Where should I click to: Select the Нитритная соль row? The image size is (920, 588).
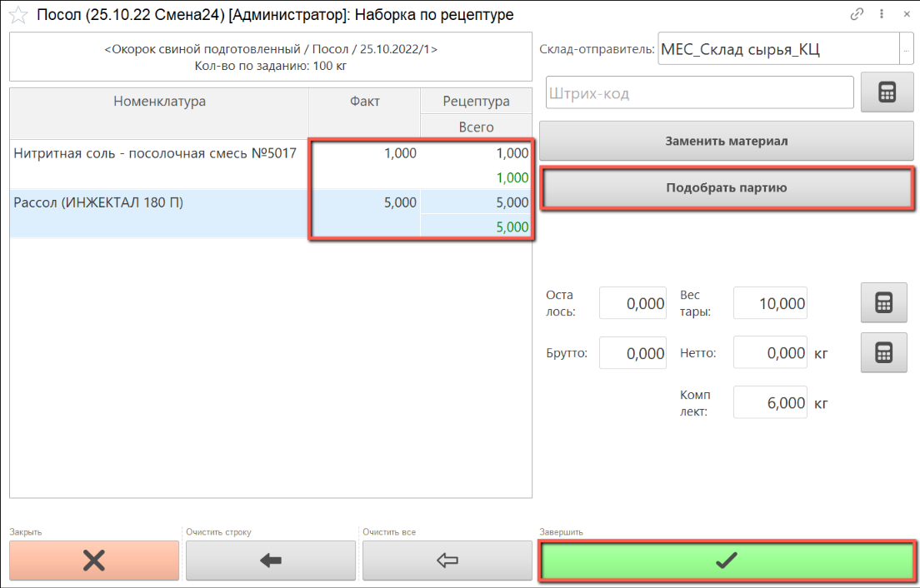click(155, 153)
